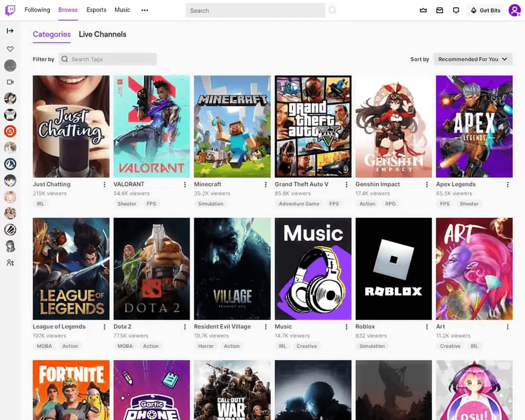Select the IRL tag under Just Chatting
This screenshot has height=420, width=525.
coord(41,204)
